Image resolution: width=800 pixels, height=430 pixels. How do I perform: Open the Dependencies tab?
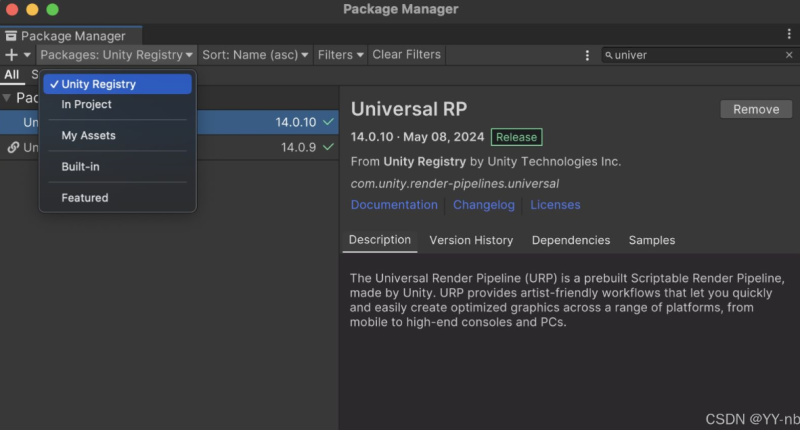pos(570,240)
